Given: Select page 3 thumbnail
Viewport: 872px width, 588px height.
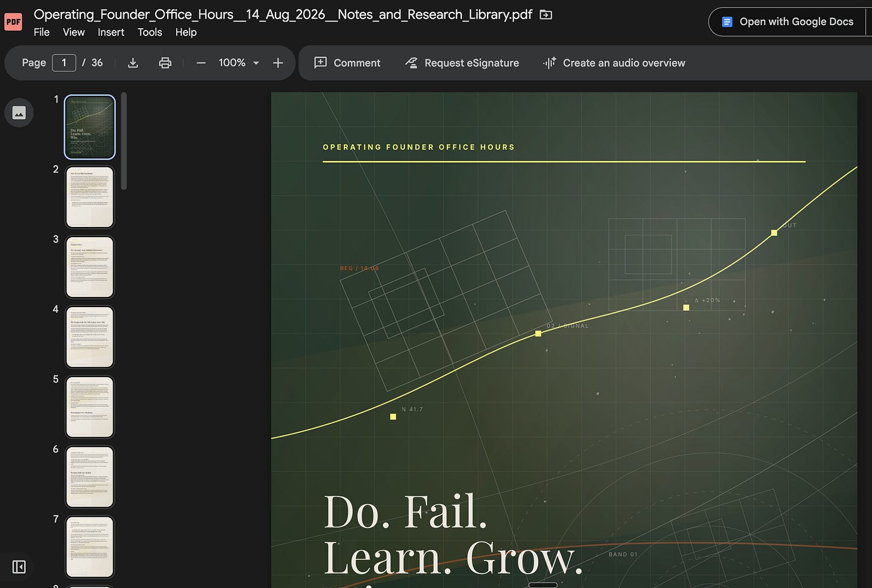Looking at the screenshot, I should click(x=90, y=267).
